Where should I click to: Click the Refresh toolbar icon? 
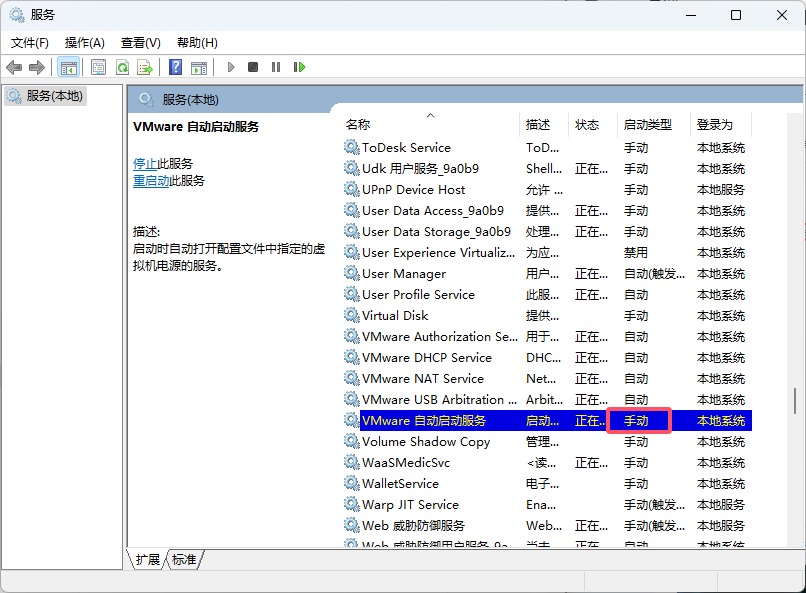click(122, 67)
